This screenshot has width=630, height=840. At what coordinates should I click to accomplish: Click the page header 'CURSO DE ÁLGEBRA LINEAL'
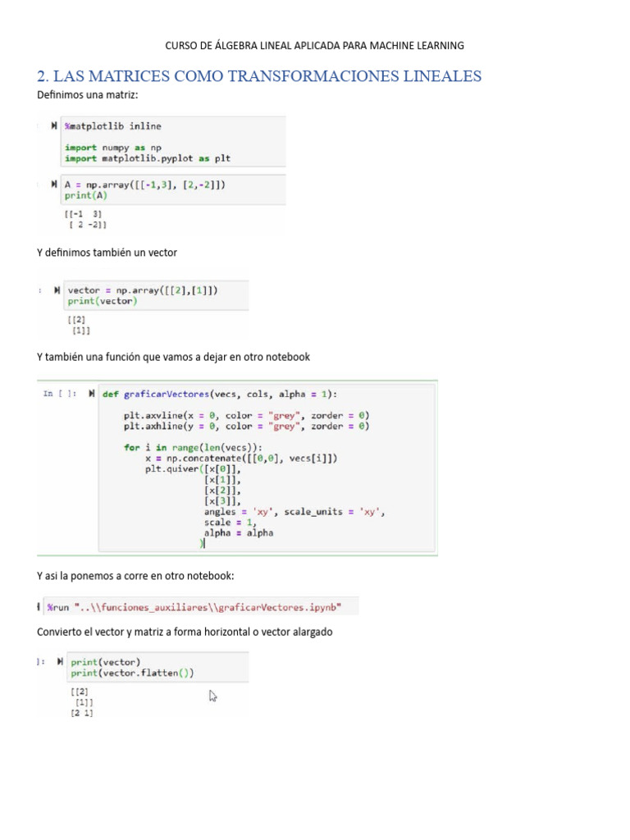click(314, 46)
